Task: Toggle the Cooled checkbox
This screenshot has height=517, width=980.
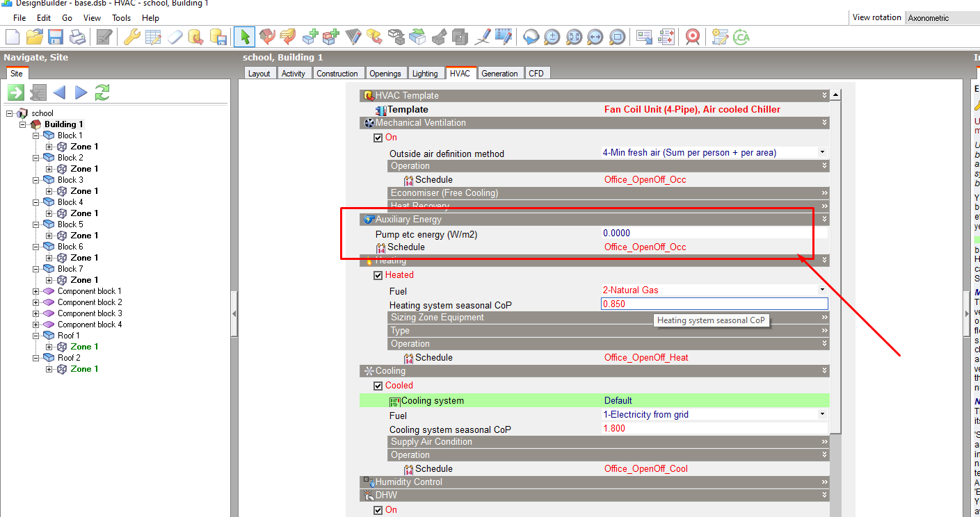Action: click(x=378, y=386)
